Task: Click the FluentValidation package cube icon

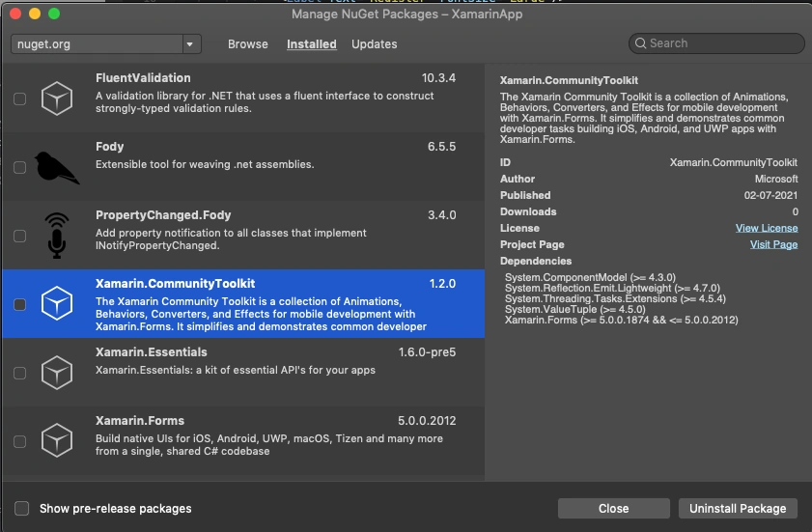Action: pyautogui.click(x=56, y=98)
